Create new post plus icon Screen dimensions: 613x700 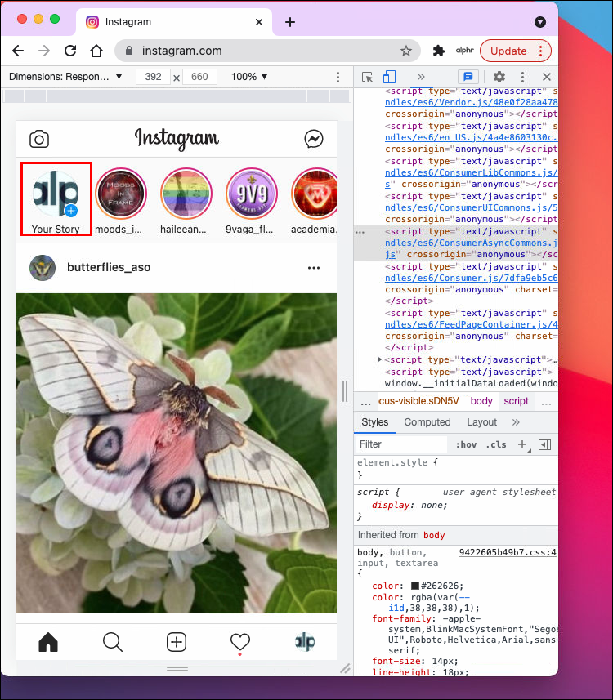coord(177,642)
